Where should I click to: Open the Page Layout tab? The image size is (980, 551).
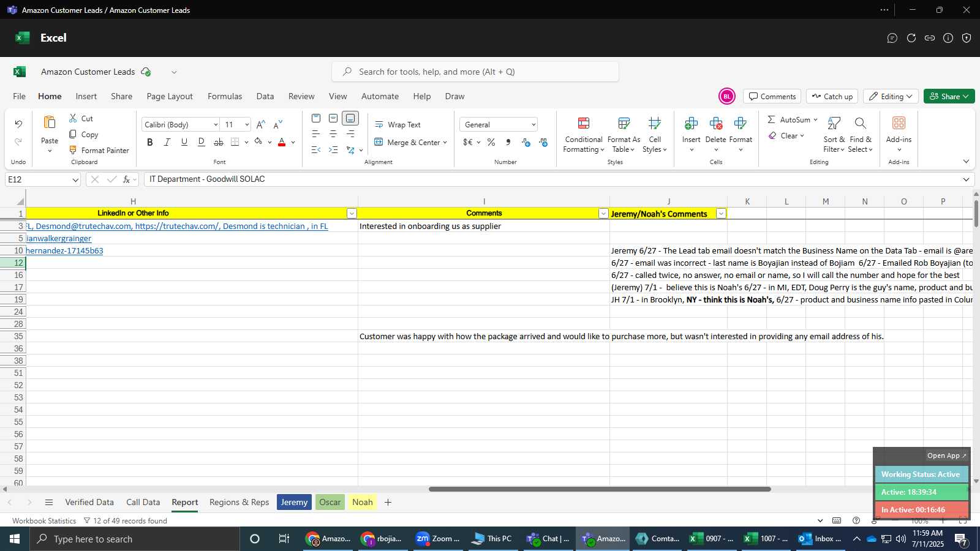point(170,96)
